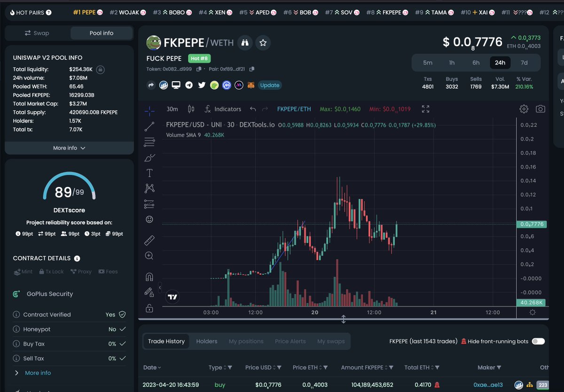Image resolution: width=564 pixels, height=392 pixels.
Task: Select the Emoji drawing tool
Action: pyautogui.click(x=149, y=219)
